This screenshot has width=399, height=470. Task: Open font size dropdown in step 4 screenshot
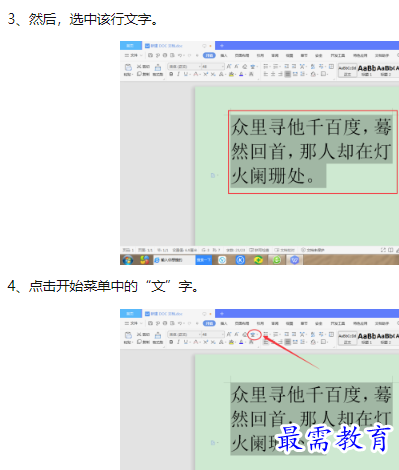223,335
